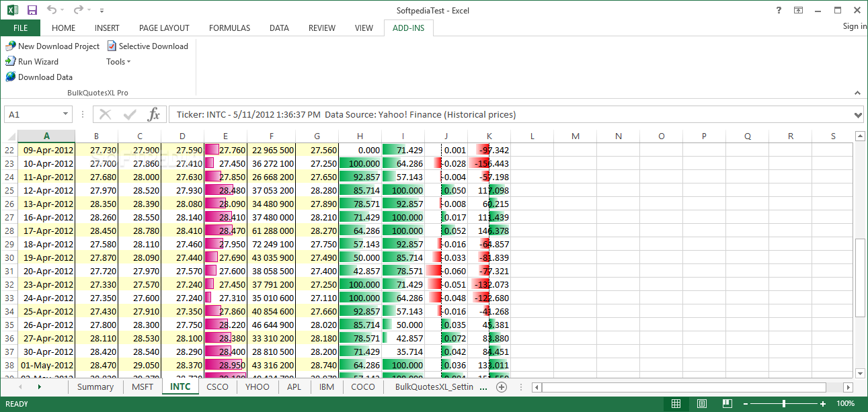
Task: Click the zoom slider handle
Action: point(784,404)
